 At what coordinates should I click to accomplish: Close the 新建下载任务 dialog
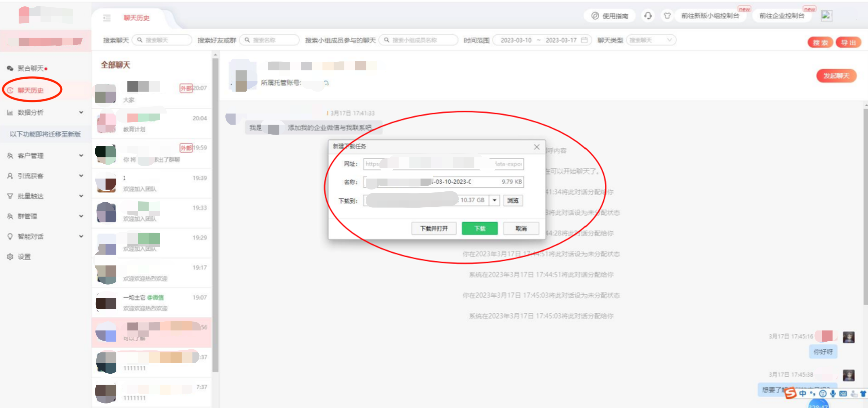pos(536,147)
